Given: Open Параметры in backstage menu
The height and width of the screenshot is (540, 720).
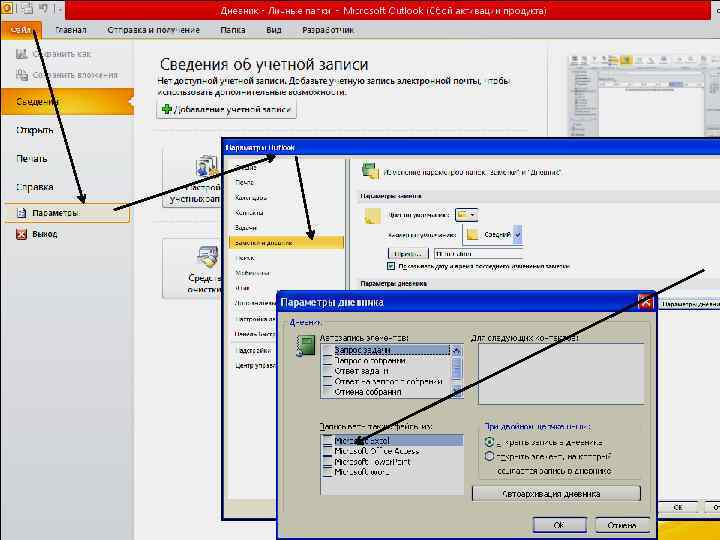Looking at the screenshot, I should tap(68, 213).
